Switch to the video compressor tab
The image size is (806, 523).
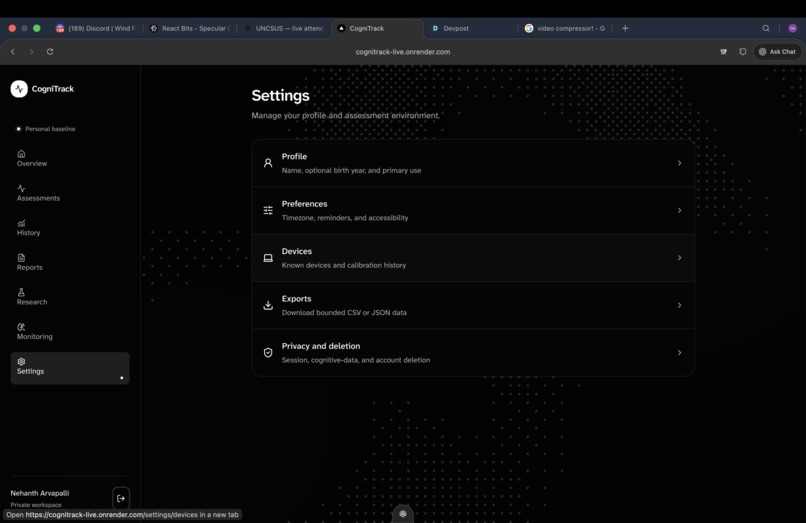[566, 28]
